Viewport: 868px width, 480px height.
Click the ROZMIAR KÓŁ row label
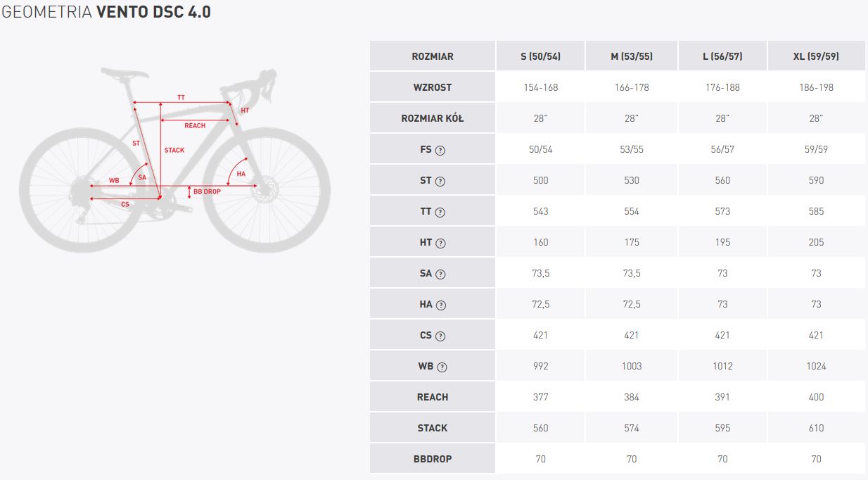click(433, 118)
